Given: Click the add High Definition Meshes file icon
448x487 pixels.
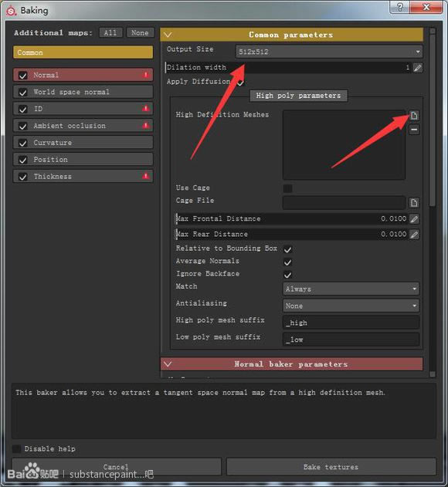Looking at the screenshot, I should pos(414,116).
